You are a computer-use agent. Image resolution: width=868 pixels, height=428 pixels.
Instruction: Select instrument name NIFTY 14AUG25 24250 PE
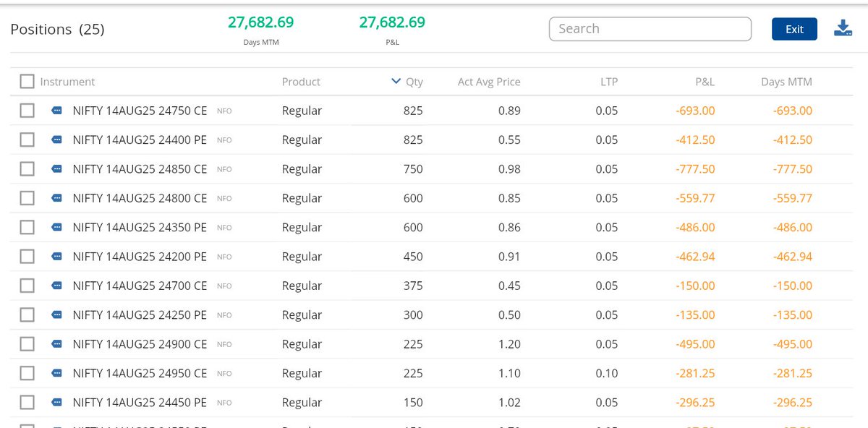pos(140,314)
